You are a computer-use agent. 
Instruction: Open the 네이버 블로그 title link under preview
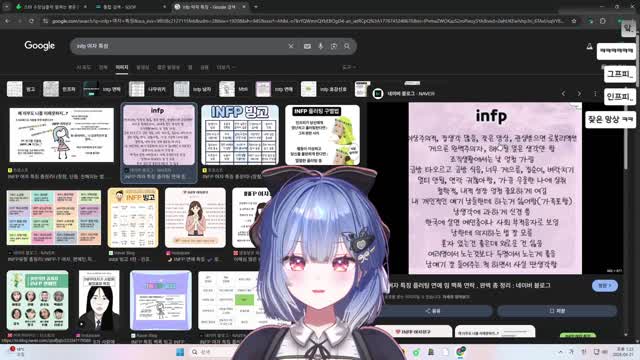click(x=469, y=285)
